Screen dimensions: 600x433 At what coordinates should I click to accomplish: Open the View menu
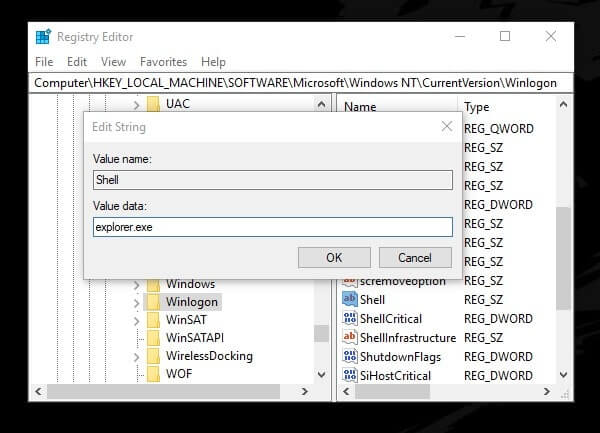point(114,62)
